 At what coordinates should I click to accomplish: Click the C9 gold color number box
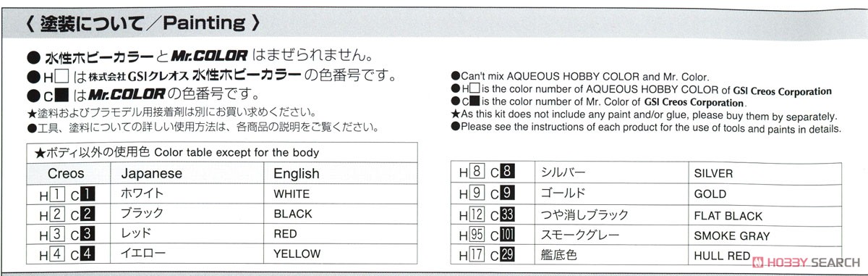(x=509, y=194)
